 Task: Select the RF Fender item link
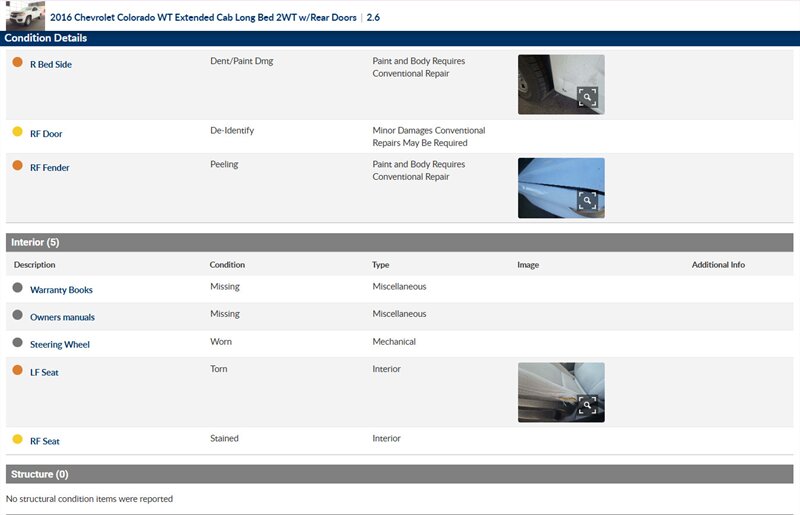(50, 168)
